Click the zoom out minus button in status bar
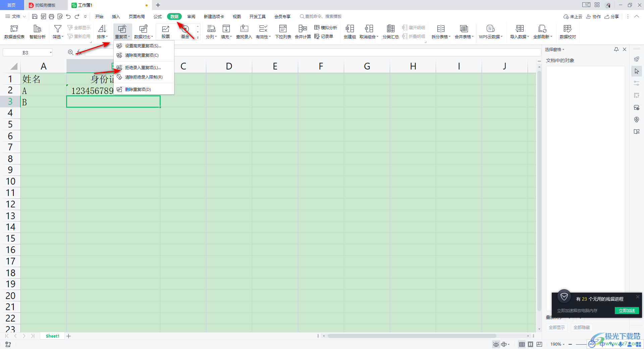The image size is (644, 349). 570,344
